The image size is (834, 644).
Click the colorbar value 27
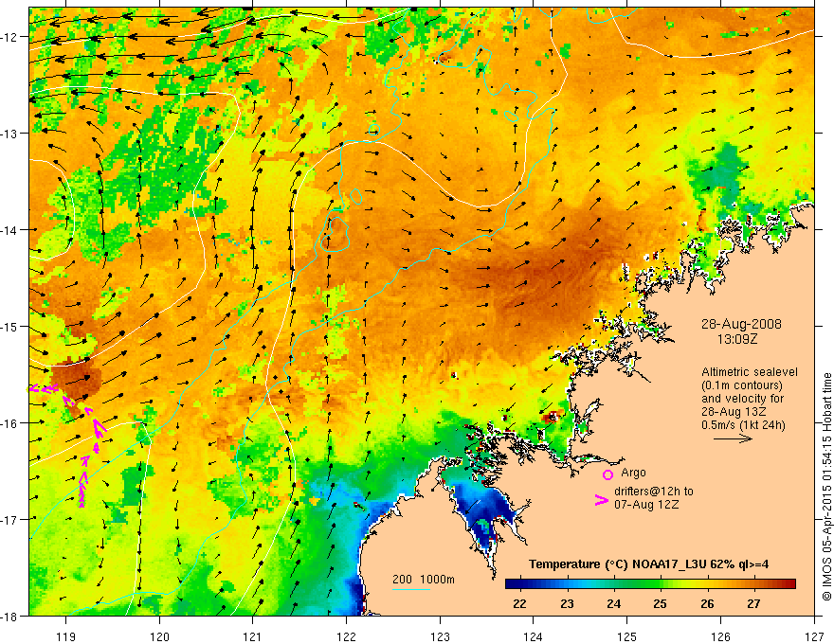coord(753,603)
